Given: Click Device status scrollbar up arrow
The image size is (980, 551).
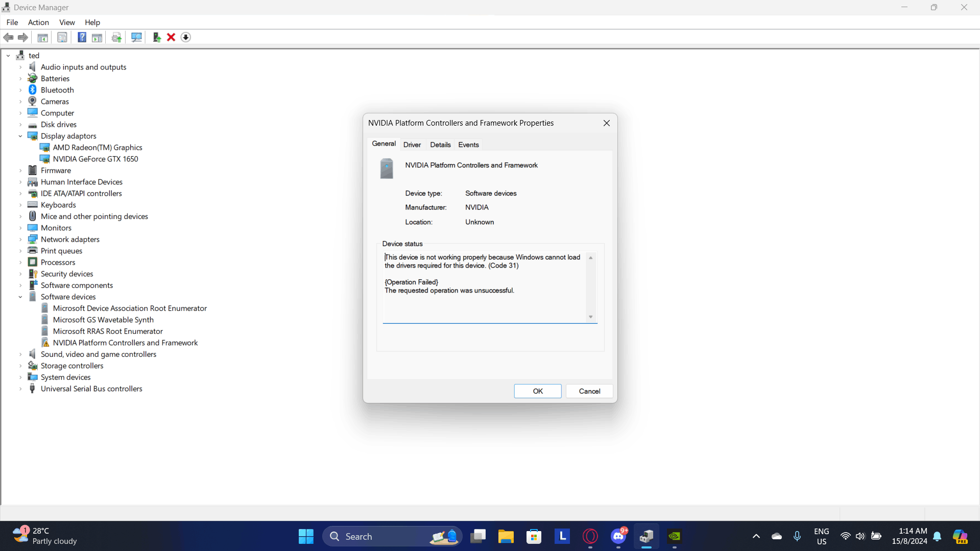Looking at the screenshot, I should point(591,258).
